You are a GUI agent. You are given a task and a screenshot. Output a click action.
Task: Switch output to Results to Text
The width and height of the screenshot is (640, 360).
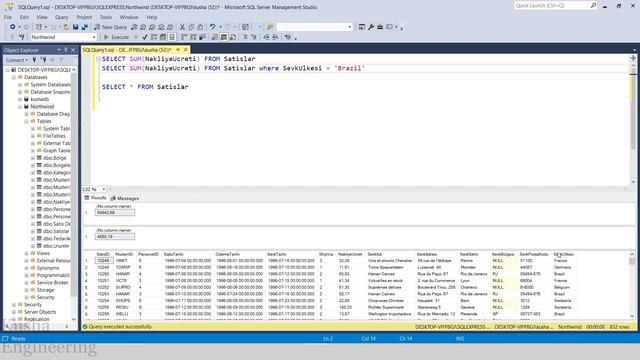tap(214, 37)
